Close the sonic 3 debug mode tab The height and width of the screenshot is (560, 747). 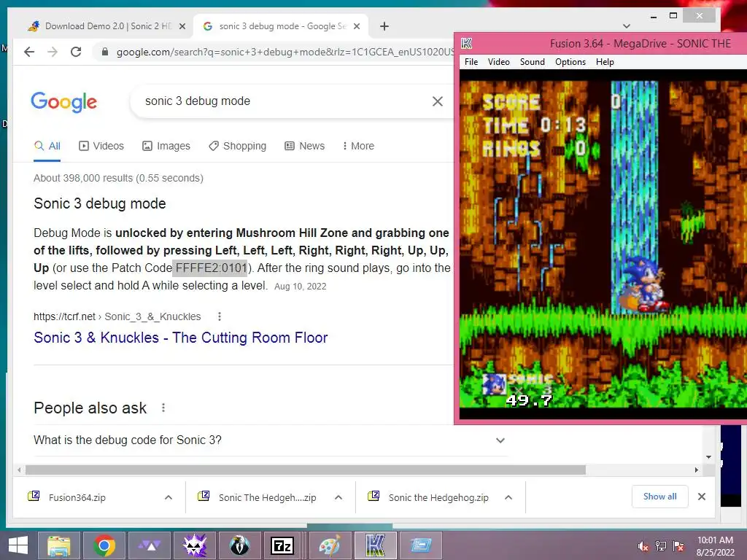click(356, 27)
